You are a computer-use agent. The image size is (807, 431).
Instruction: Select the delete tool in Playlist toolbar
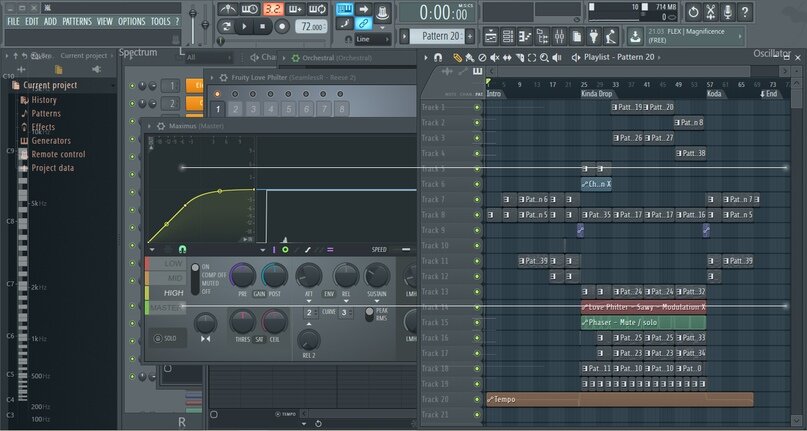pos(482,57)
